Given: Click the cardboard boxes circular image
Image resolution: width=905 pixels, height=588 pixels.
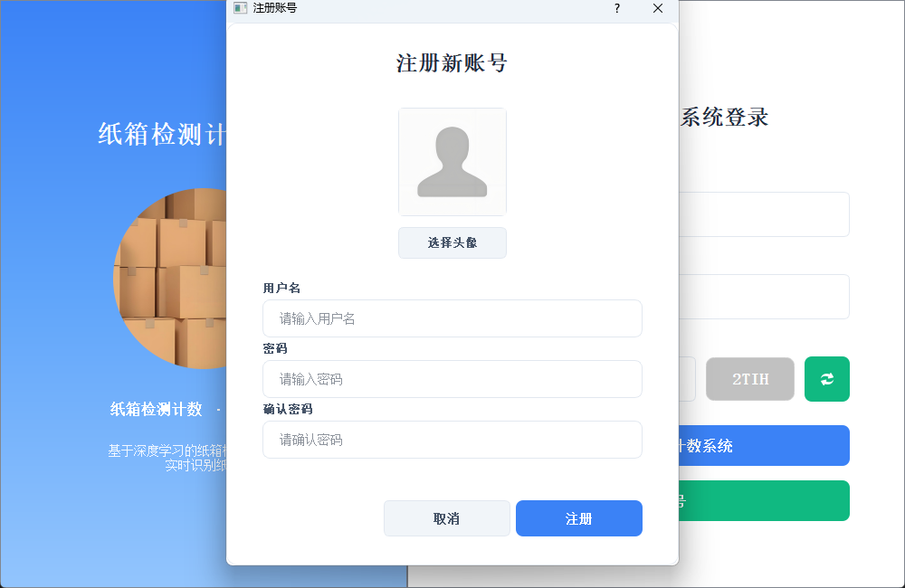Looking at the screenshot, I should tap(170, 279).
